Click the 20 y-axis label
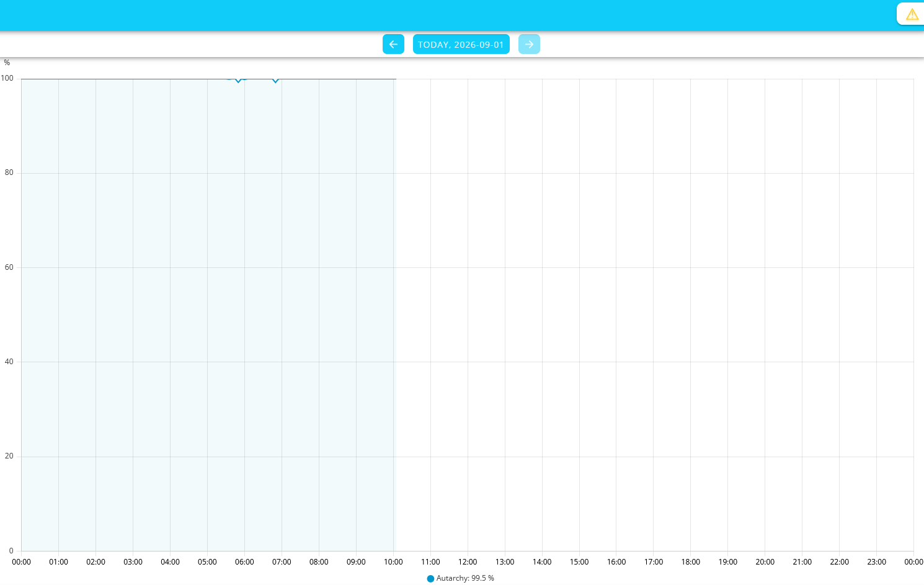This screenshot has width=924, height=585. [x=9, y=456]
